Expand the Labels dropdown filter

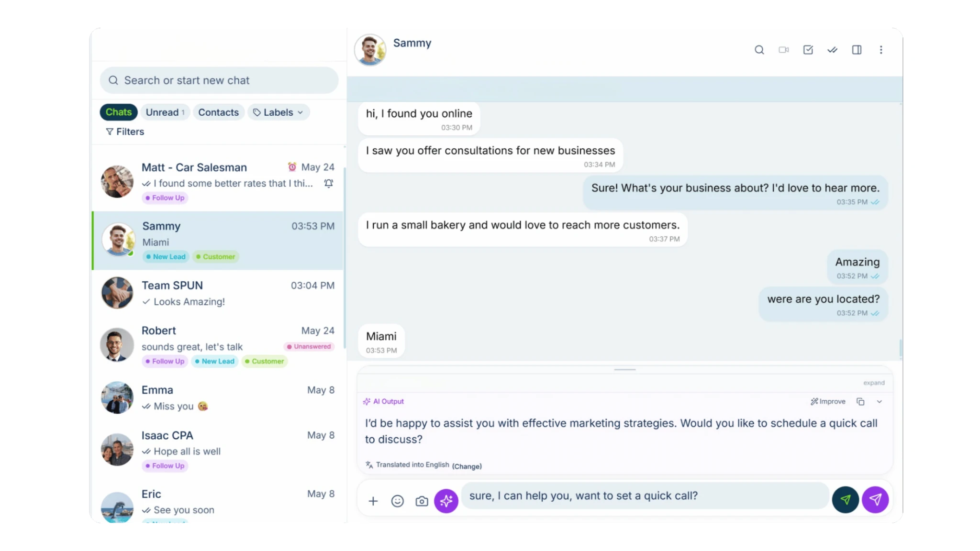pyautogui.click(x=278, y=112)
